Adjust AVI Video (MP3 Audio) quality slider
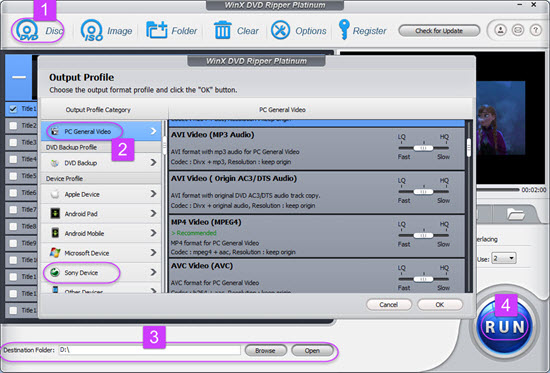 click(423, 148)
